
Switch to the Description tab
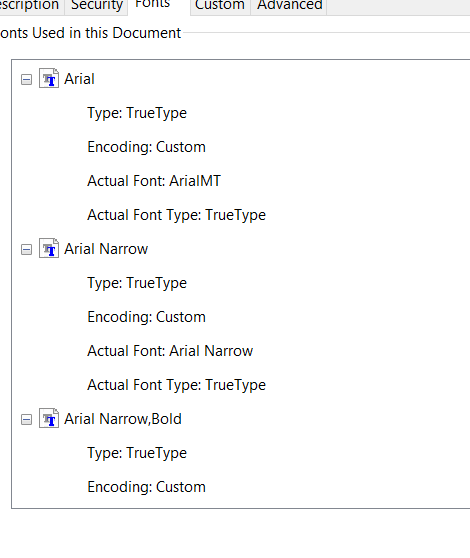(x=31, y=6)
